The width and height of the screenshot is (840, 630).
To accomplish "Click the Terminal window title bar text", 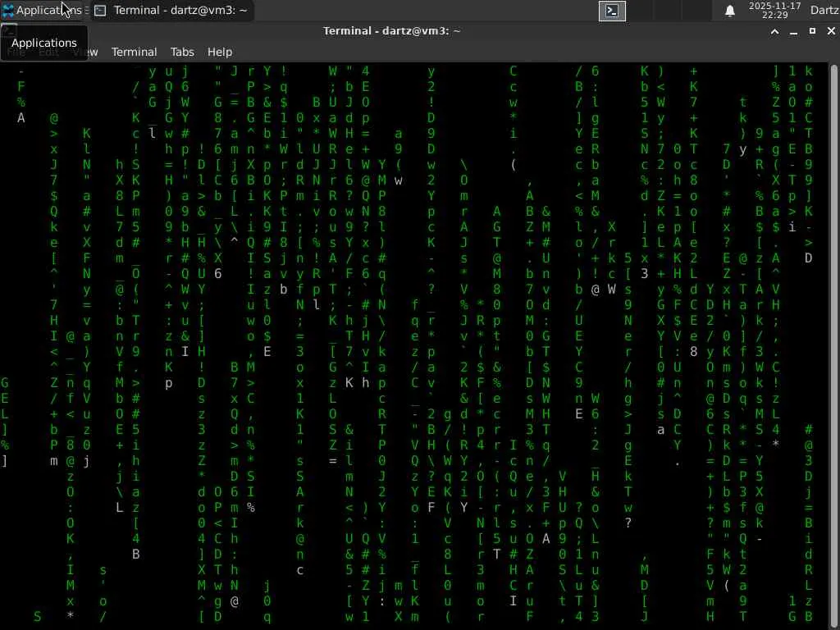I will click(x=391, y=31).
